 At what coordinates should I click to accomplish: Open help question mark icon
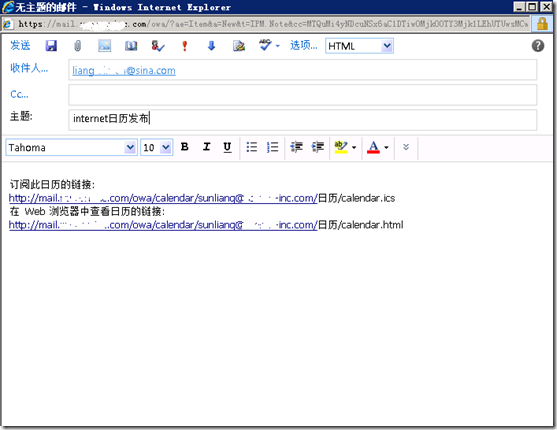click(x=537, y=46)
